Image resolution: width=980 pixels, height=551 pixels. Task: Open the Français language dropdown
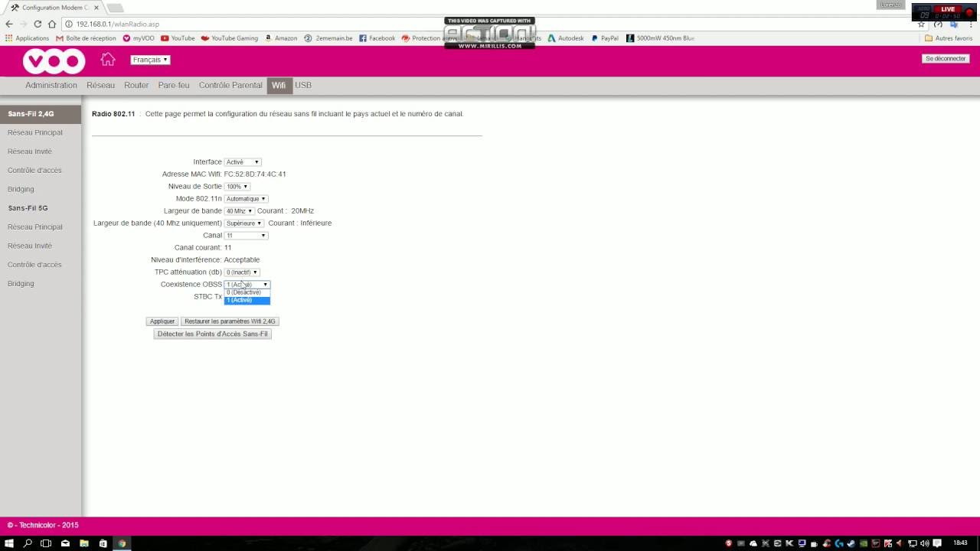[x=150, y=60]
